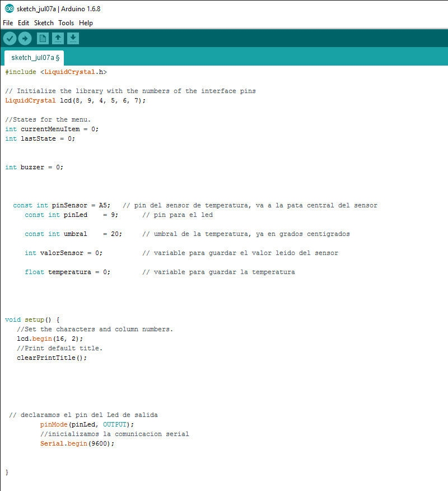Click the Arduino logo in title bar
The height and width of the screenshot is (491, 448).
(10, 9)
